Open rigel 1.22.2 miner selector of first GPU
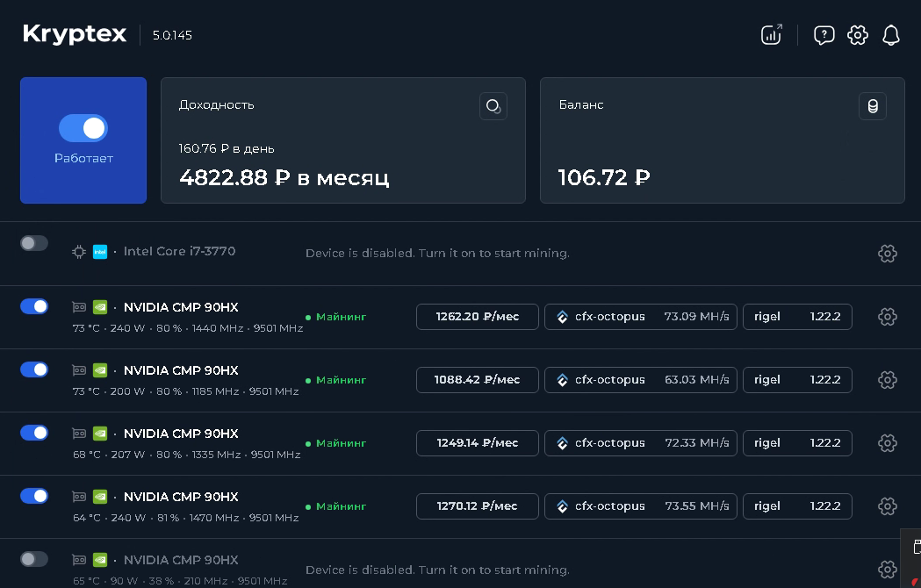921x588 pixels. pyautogui.click(x=797, y=317)
